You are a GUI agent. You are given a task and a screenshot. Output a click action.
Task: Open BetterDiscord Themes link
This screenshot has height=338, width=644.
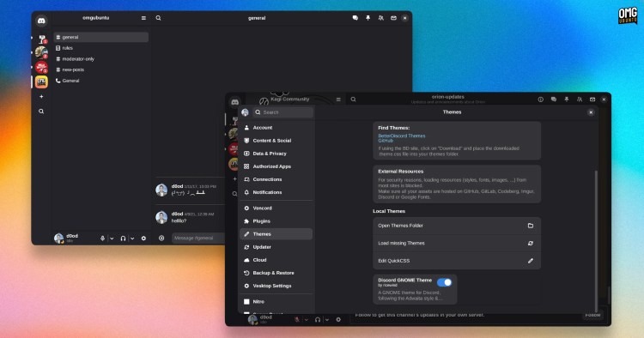pyautogui.click(x=401, y=136)
